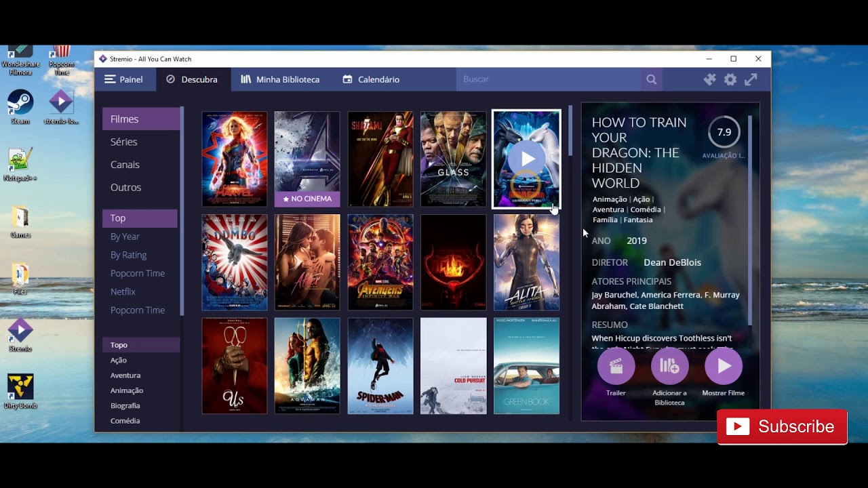The width and height of the screenshot is (868, 488).
Task: Open the Stremio installer icon beside Steam
Action: pos(62,107)
